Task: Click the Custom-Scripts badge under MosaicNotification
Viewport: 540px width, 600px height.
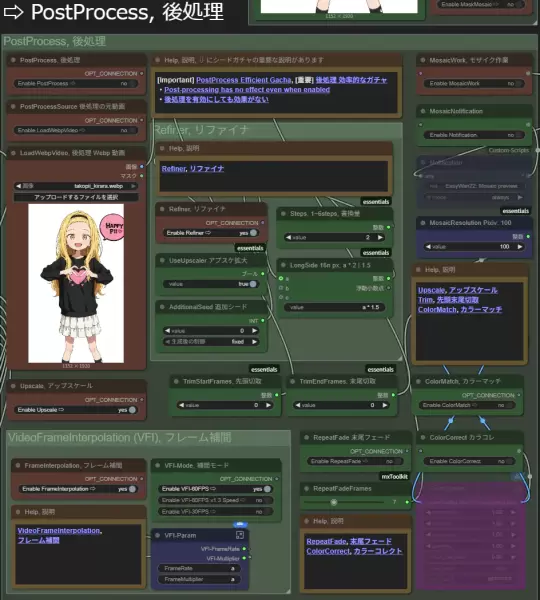Action: [508, 150]
